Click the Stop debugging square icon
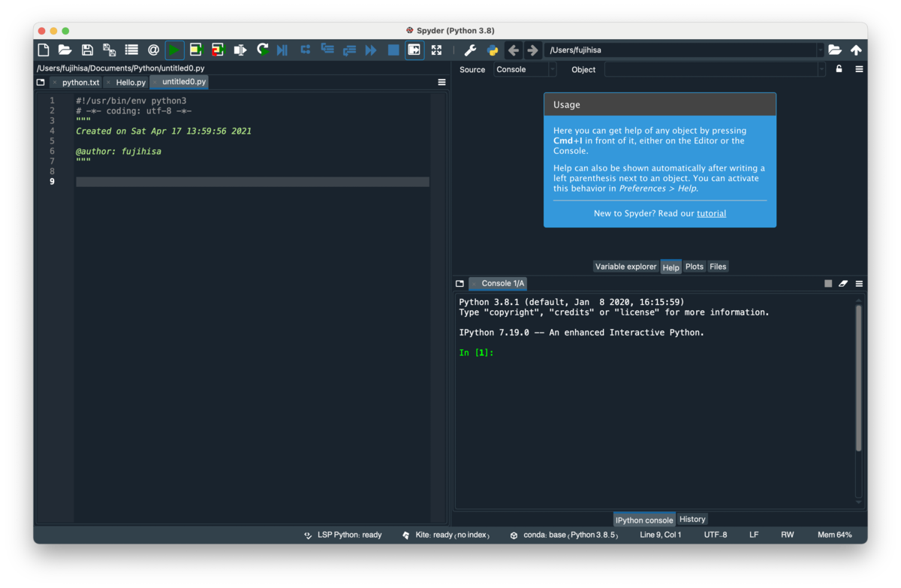 pyautogui.click(x=392, y=50)
